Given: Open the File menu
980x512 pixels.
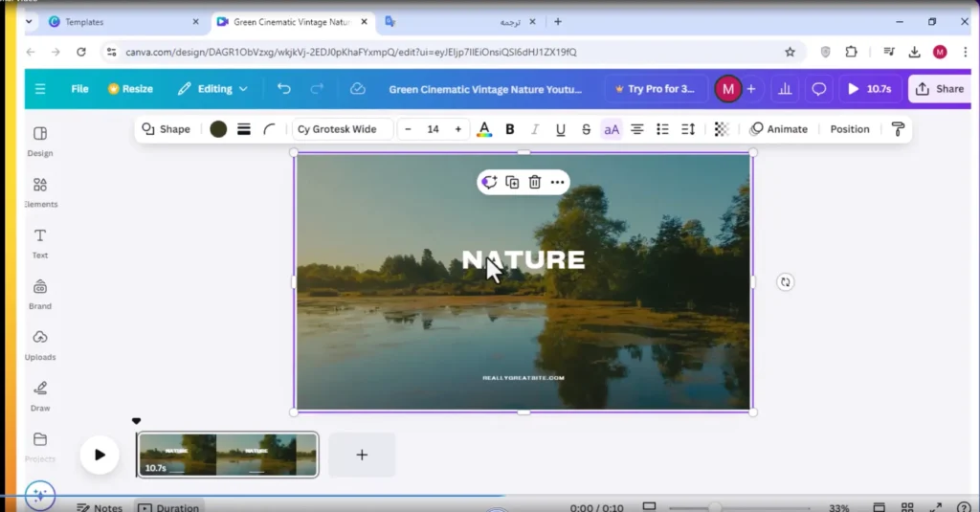Looking at the screenshot, I should coord(79,89).
